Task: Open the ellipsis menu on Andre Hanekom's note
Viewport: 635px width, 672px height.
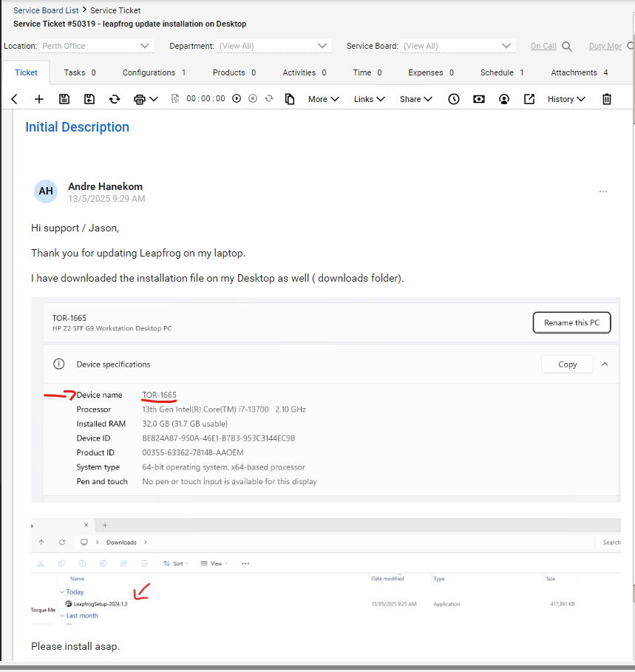Action: 603,191
